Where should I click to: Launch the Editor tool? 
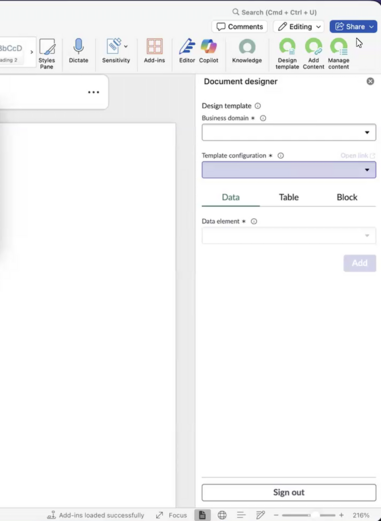[187, 51]
